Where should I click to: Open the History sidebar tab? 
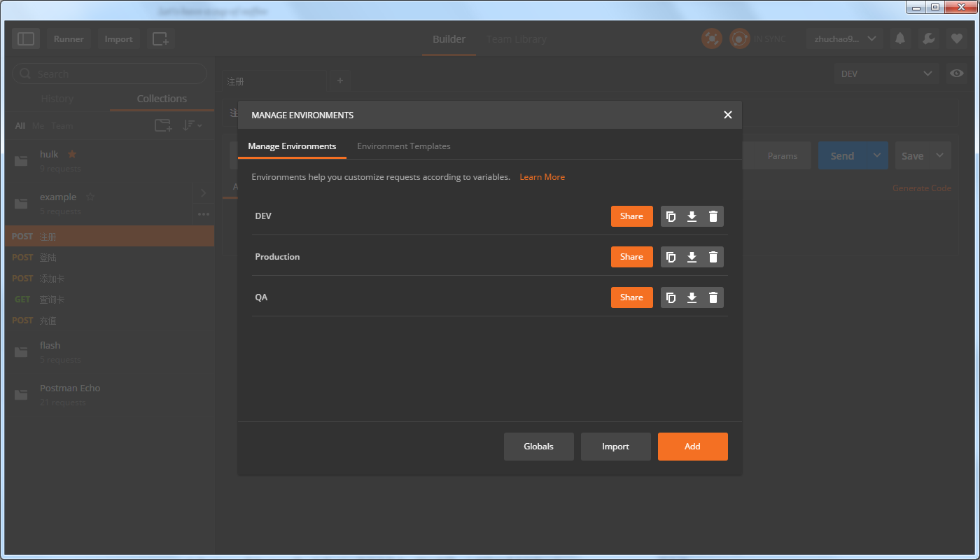(x=57, y=99)
